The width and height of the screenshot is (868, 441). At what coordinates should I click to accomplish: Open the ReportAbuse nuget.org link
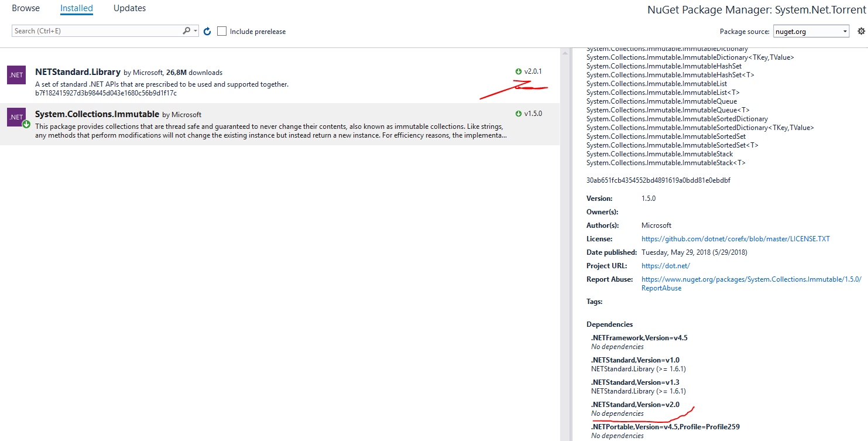click(x=752, y=283)
